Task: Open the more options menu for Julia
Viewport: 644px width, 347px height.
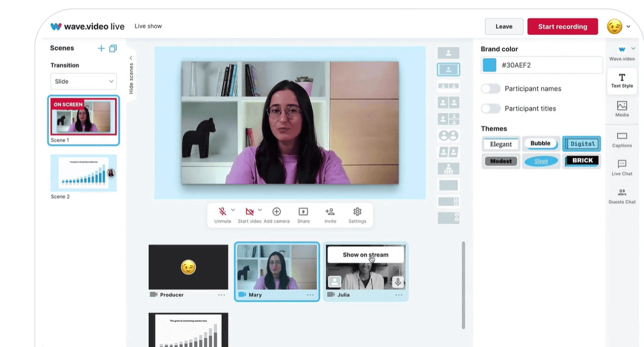Action: pos(399,295)
